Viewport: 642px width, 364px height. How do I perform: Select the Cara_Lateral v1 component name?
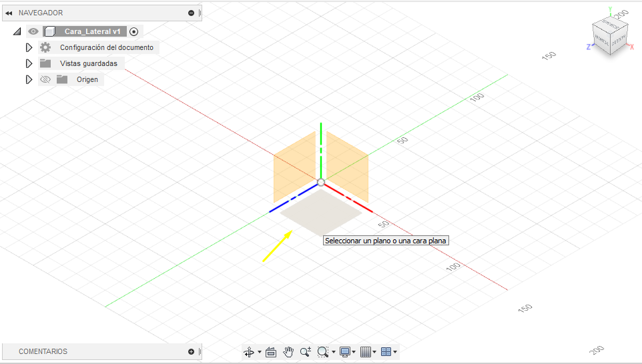coord(93,31)
